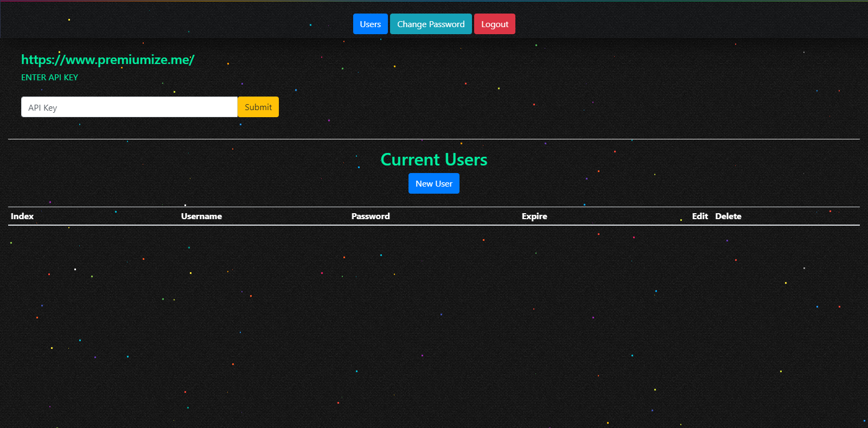
Task: Log out using the red Logout button
Action: (494, 24)
